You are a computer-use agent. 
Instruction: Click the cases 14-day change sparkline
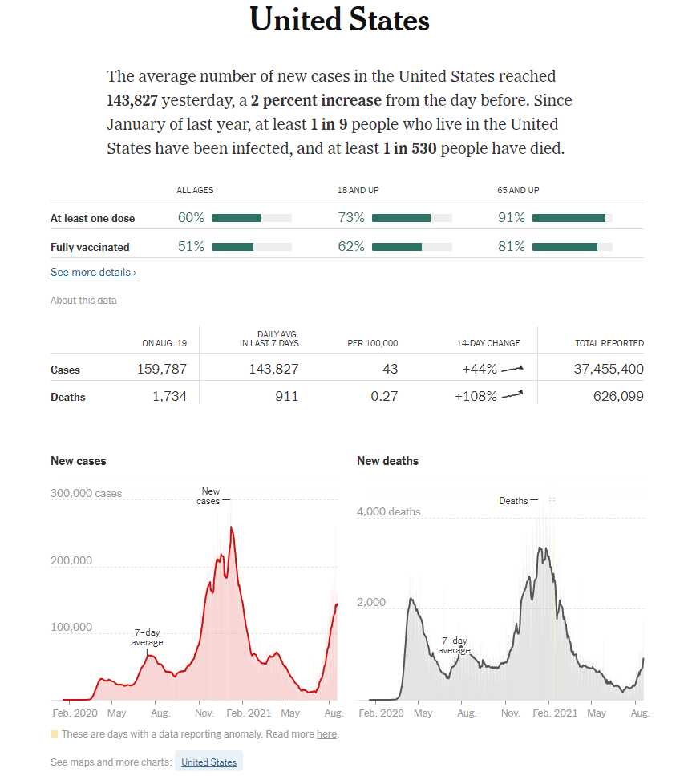512,370
